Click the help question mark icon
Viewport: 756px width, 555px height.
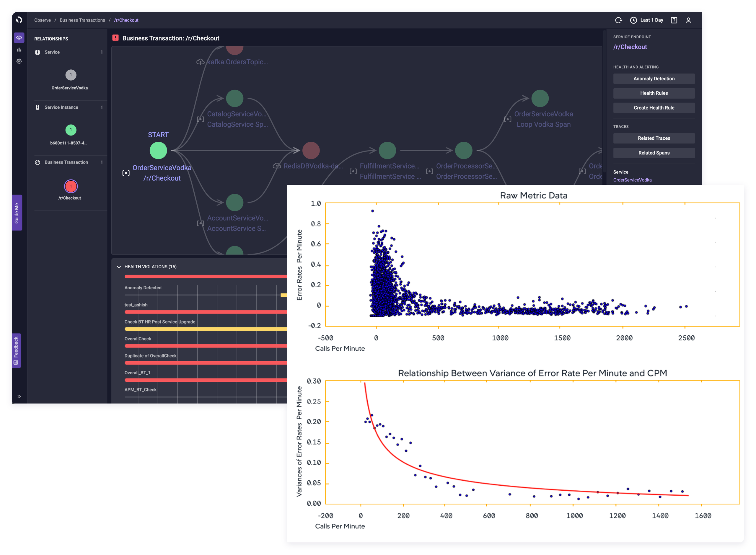click(x=674, y=20)
